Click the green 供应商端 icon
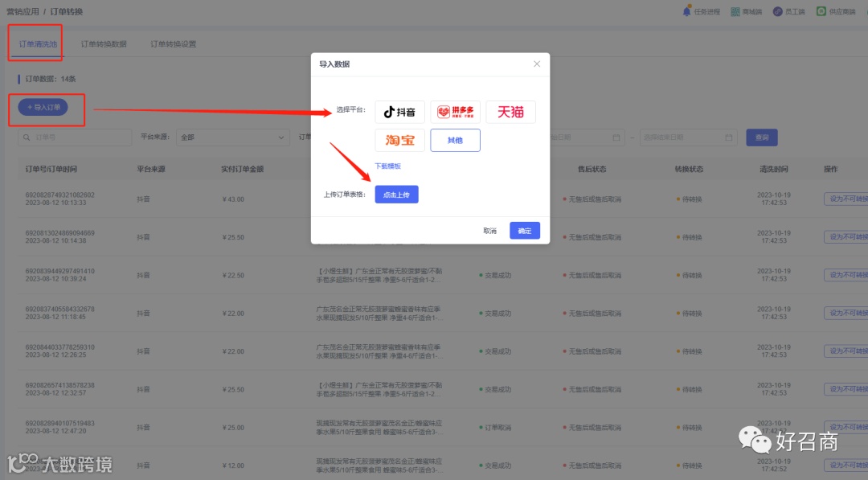 coord(821,11)
